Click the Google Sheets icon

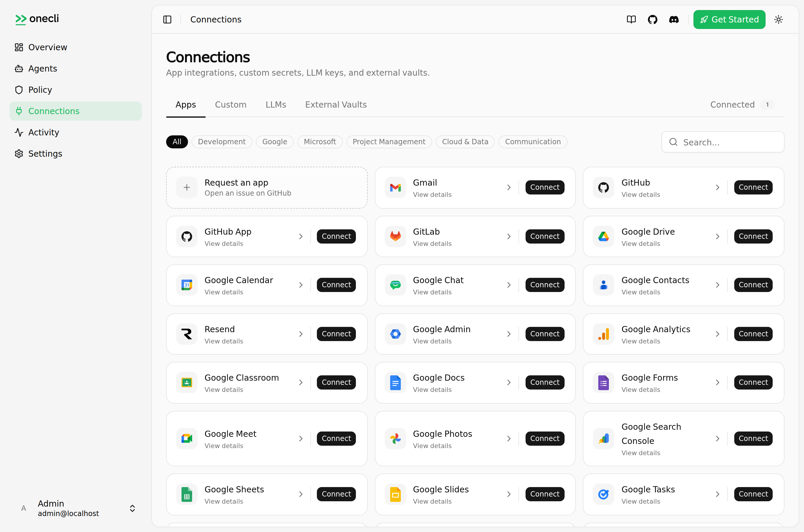coord(187,494)
